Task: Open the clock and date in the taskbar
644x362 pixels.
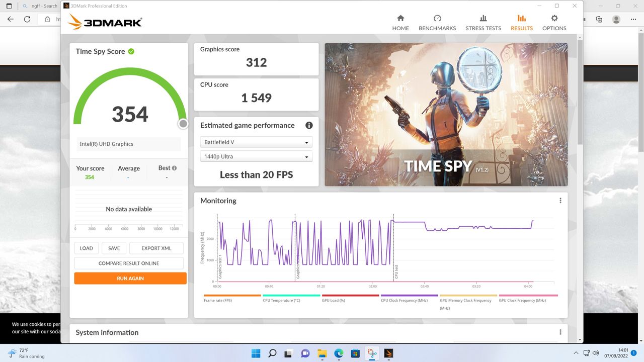Action: 617,353
